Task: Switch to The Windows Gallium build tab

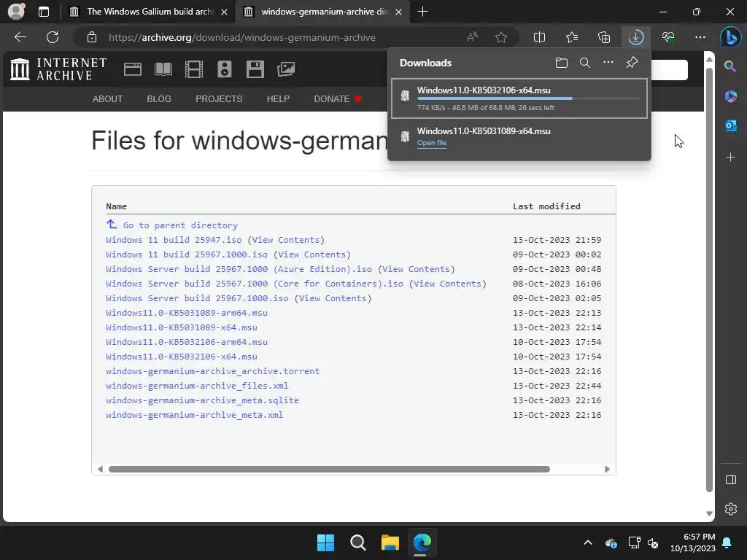Action: click(149, 12)
